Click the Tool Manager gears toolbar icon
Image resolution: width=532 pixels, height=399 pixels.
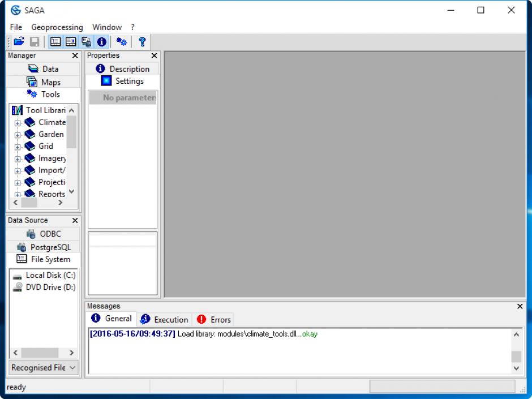(121, 42)
